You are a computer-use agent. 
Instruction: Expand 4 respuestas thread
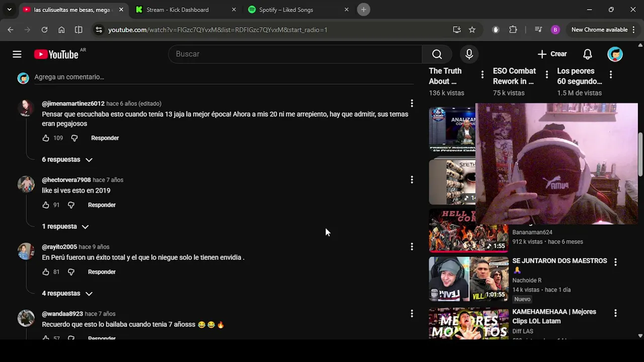tap(67, 293)
